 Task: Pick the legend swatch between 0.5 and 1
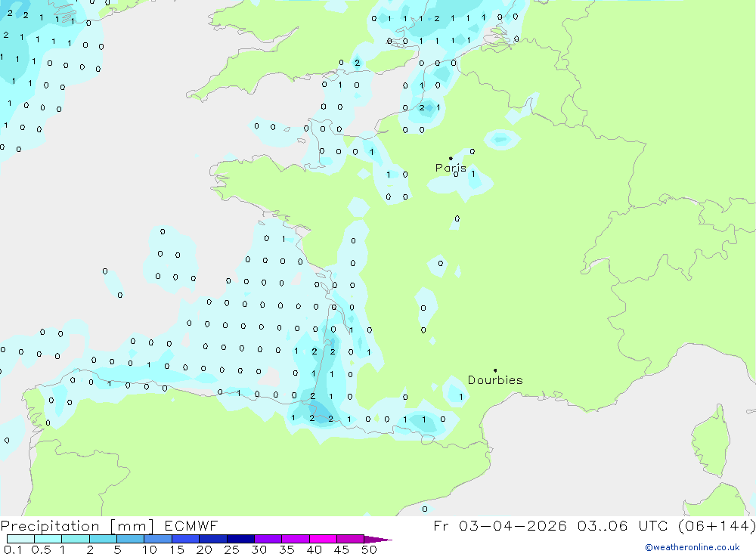pyautogui.click(x=48, y=539)
